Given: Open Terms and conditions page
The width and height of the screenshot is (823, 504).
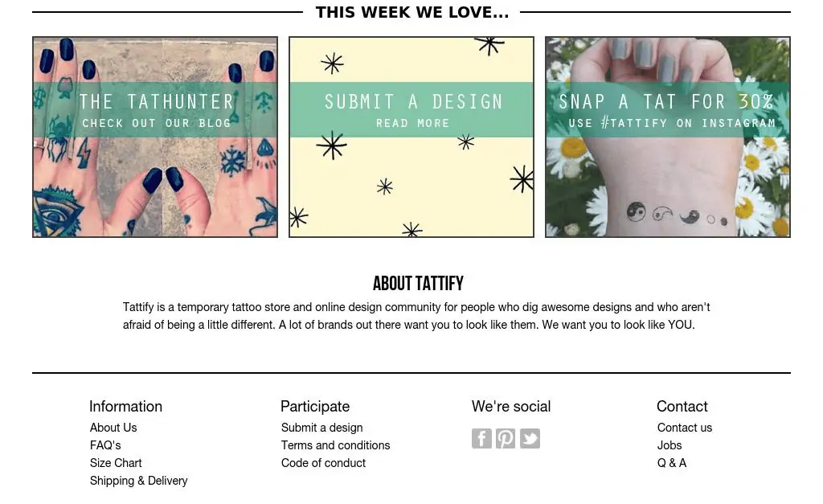Looking at the screenshot, I should pos(335,445).
